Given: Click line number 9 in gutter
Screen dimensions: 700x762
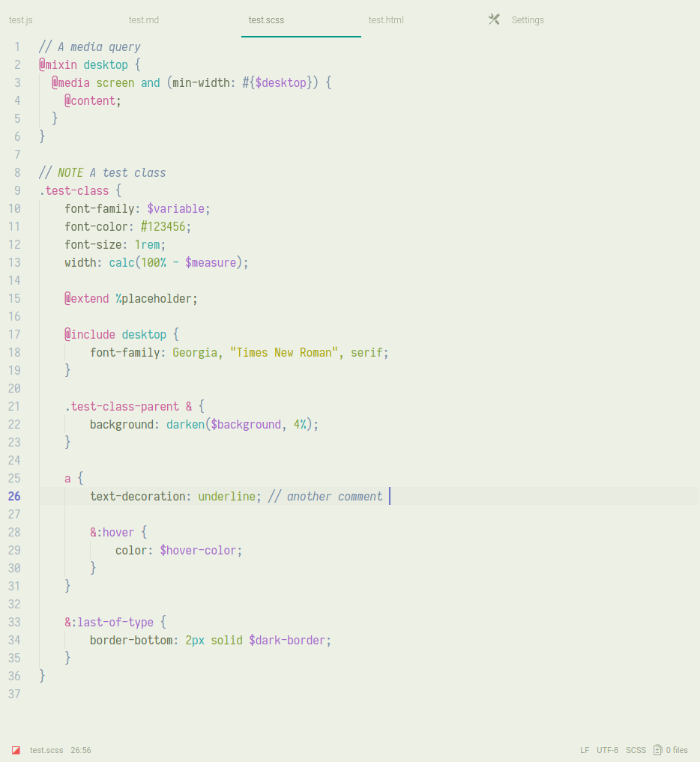Looking at the screenshot, I should (17, 190).
